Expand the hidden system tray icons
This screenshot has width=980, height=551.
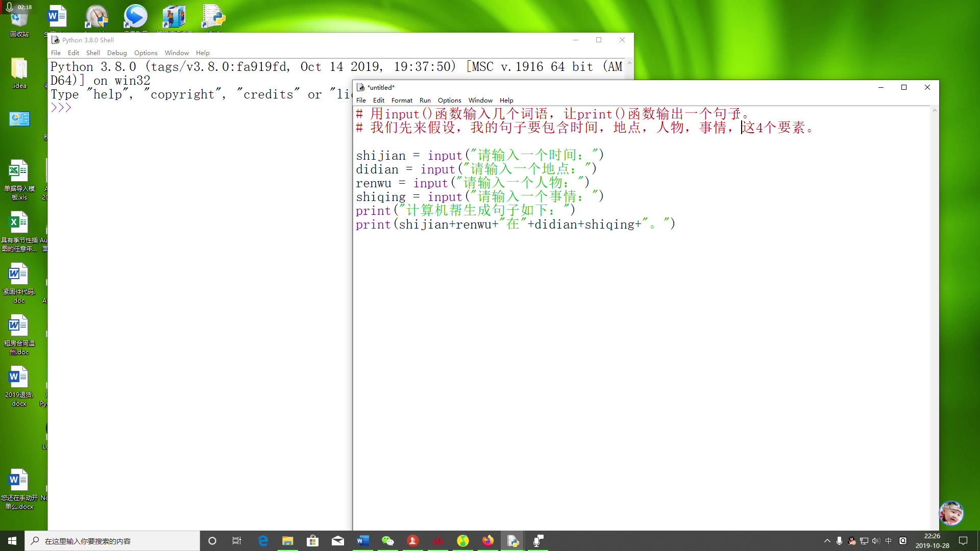click(827, 541)
